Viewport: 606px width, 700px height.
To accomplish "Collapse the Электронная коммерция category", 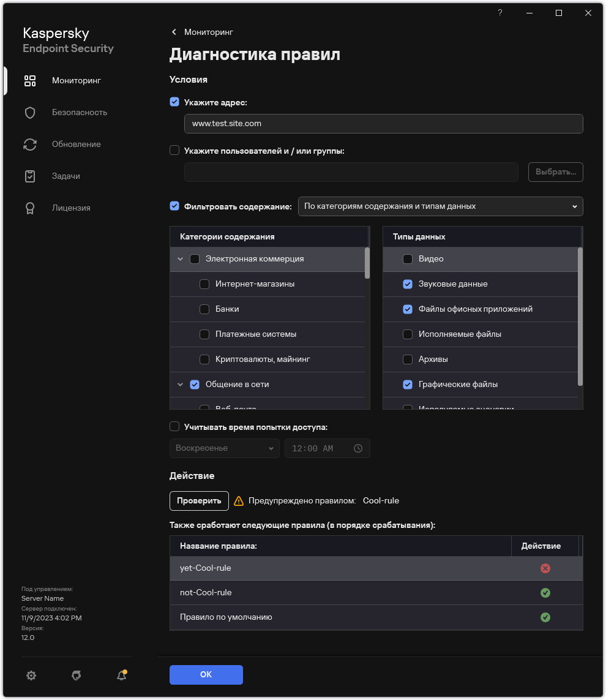I will 180,259.
